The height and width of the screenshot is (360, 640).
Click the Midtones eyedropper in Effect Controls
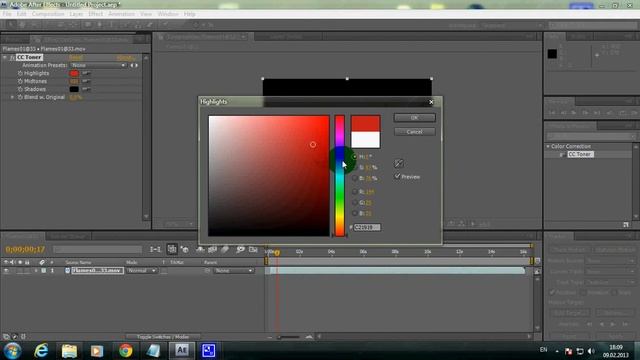pos(86,81)
